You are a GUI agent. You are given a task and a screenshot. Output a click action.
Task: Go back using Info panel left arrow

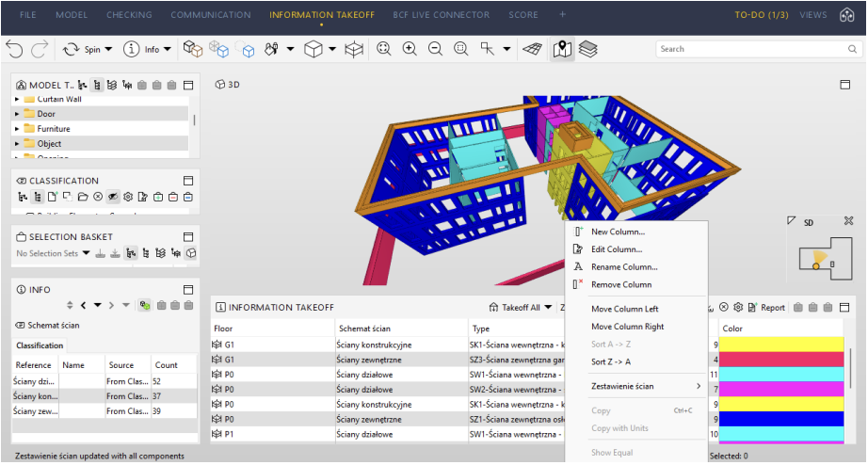tap(83, 305)
